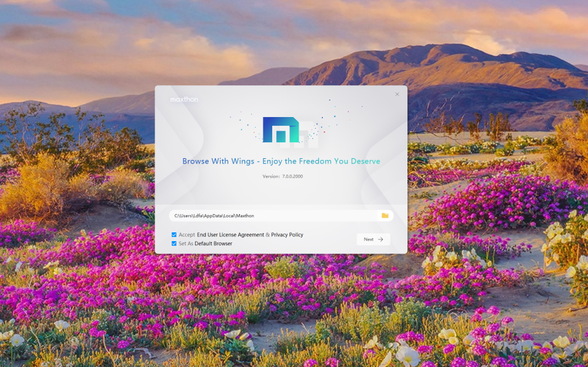Uncheck the Accept license agreement checkbox
The width and height of the screenshot is (588, 367).
click(174, 235)
